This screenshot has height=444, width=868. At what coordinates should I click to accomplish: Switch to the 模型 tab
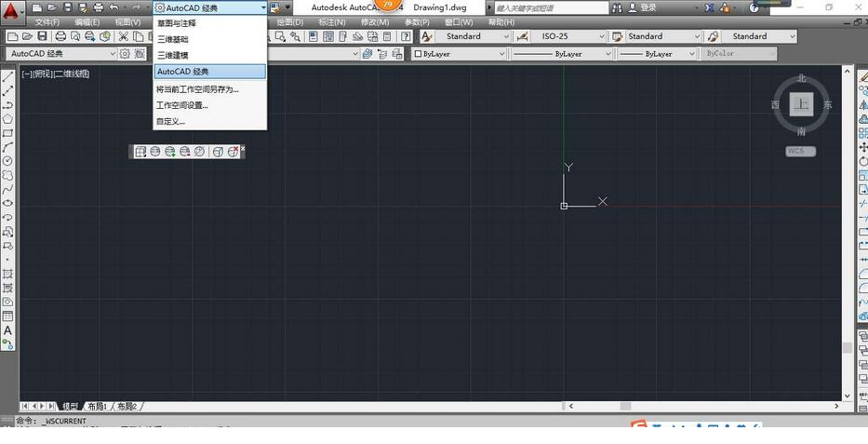pyautogui.click(x=70, y=407)
